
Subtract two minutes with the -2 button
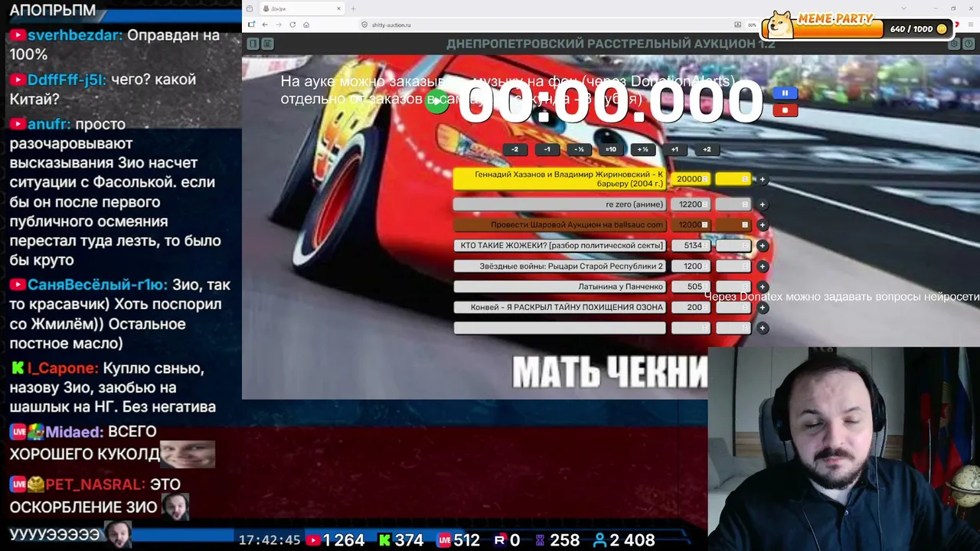tap(514, 149)
